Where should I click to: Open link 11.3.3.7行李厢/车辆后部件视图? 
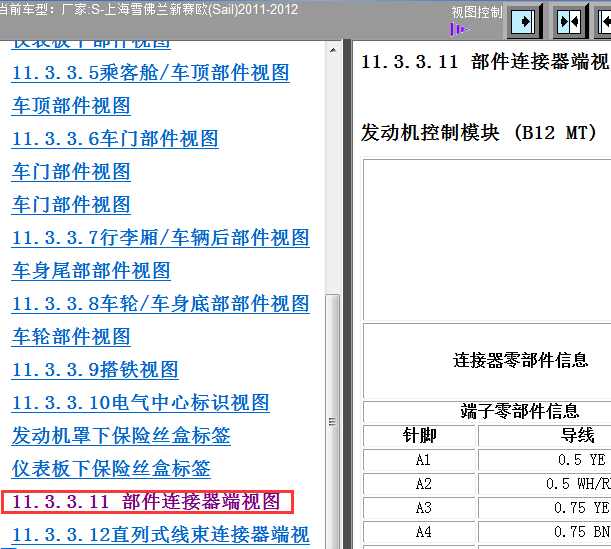(x=161, y=238)
